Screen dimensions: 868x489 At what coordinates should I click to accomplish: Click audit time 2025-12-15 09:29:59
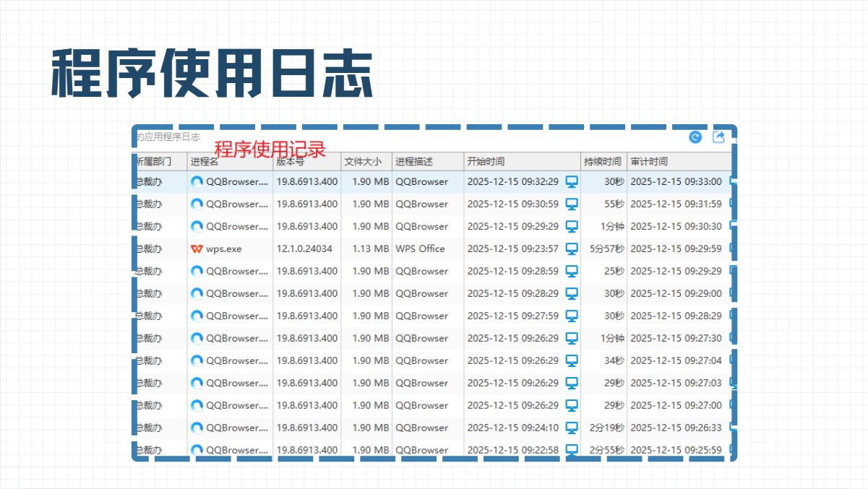[x=676, y=248]
